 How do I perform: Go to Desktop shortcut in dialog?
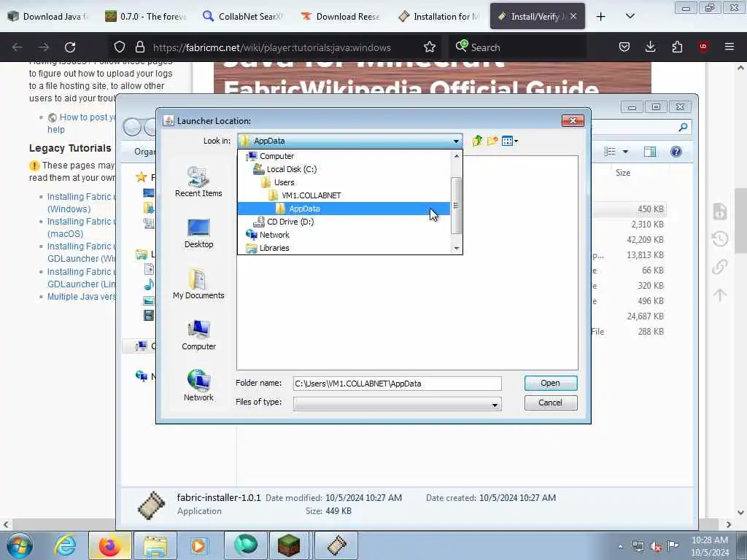[198, 233]
